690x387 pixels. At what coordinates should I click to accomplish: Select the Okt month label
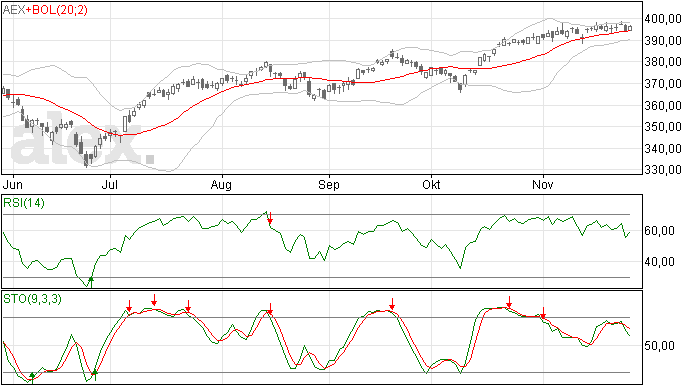pyautogui.click(x=431, y=184)
